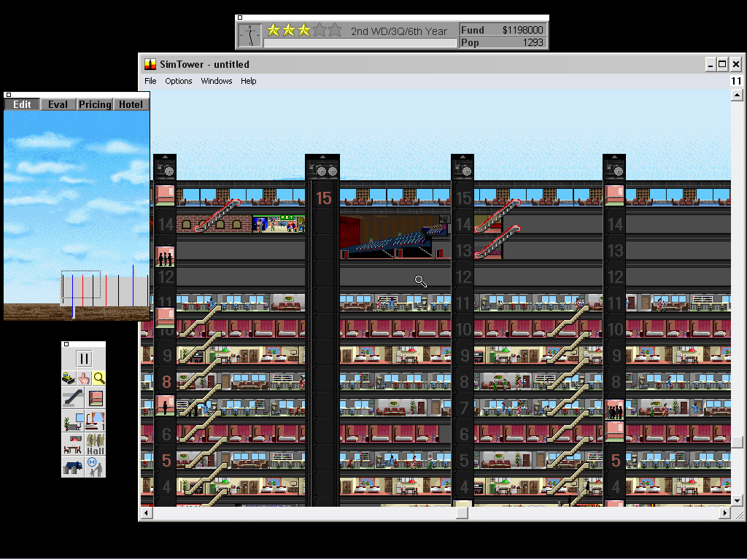Click the red escalator linking floors 13 and 14
Viewport: 747px width, 560px height.
pyautogui.click(x=498, y=242)
